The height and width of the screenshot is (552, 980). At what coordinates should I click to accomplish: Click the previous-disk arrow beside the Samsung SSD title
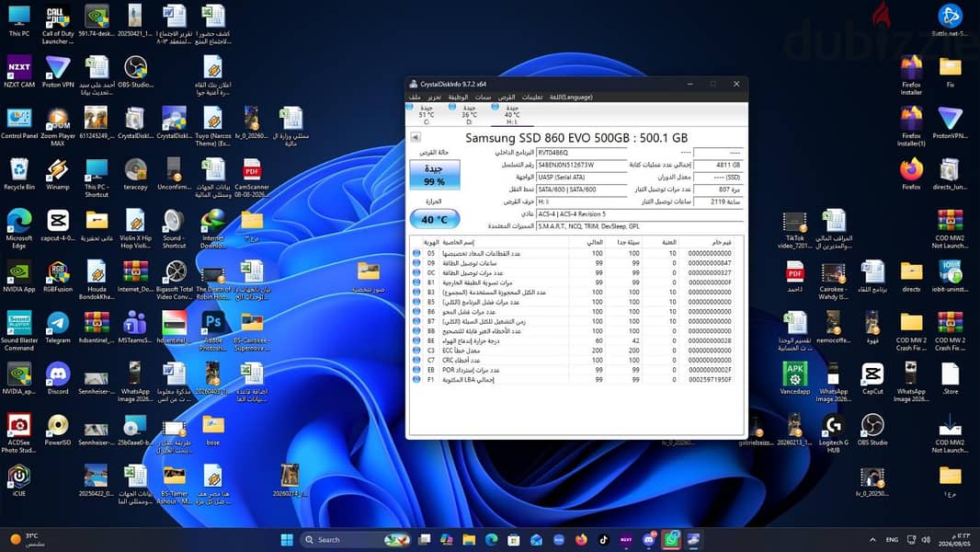pos(415,137)
